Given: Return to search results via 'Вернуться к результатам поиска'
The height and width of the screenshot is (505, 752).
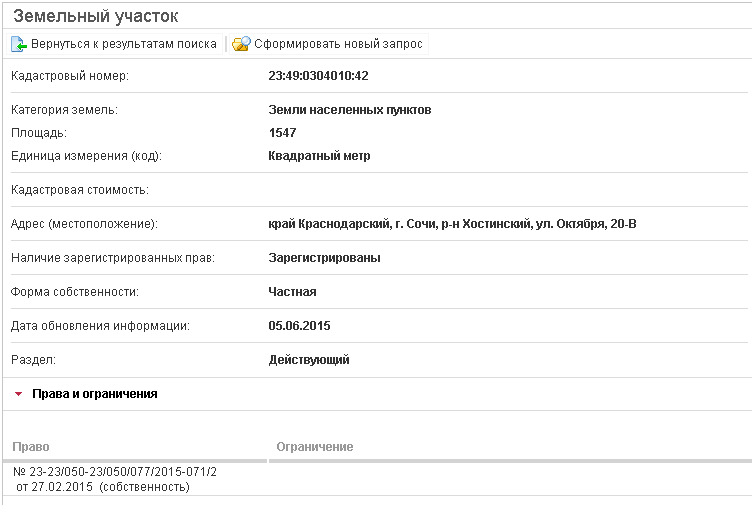Looking at the screenshot, I should pyautogui.click(x=123, y=44).
